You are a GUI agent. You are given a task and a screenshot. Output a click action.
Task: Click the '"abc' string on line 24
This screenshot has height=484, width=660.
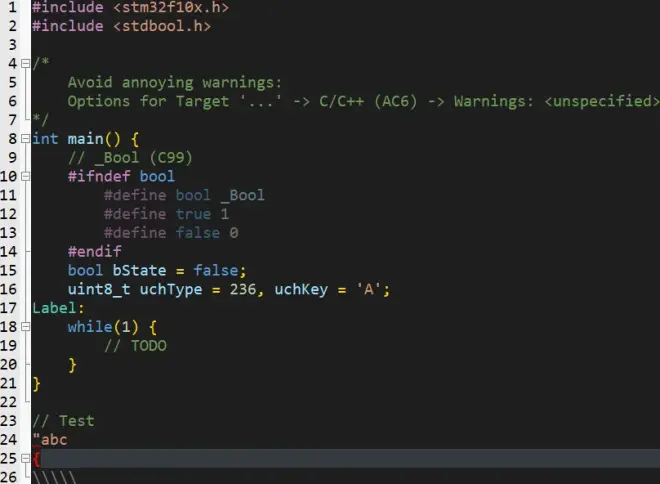coord(50,440)
